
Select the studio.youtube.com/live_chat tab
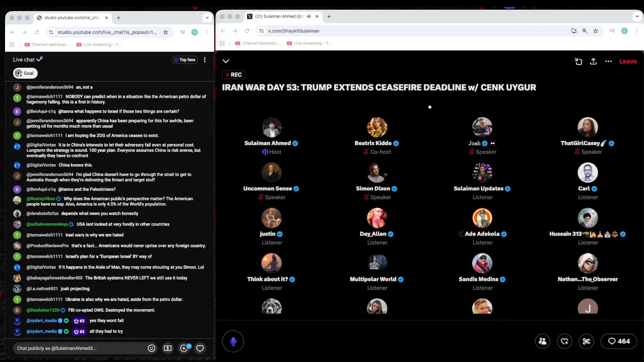point(73,18)
